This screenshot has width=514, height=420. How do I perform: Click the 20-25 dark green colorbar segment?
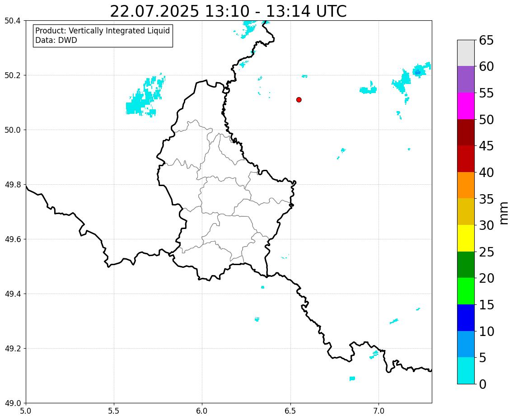[466, 265]
